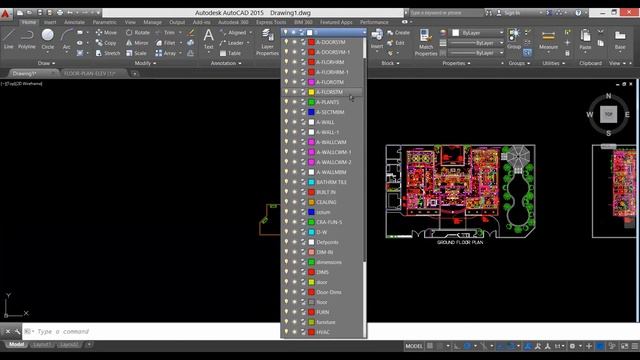The height and width of the screenshot is (360, 640).
Task: Click Match Properties tool
Action: pyautogui.click(x=426, y=42)
